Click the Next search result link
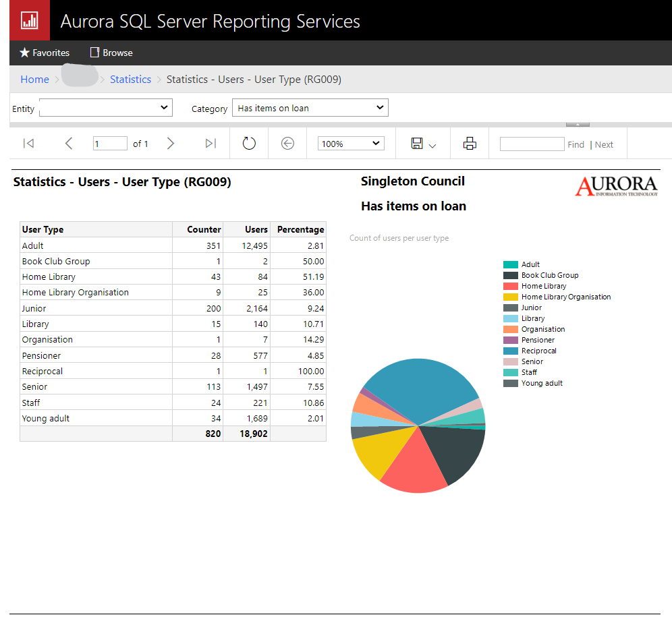Screen dimensions: 672x617 coord(604,145)
